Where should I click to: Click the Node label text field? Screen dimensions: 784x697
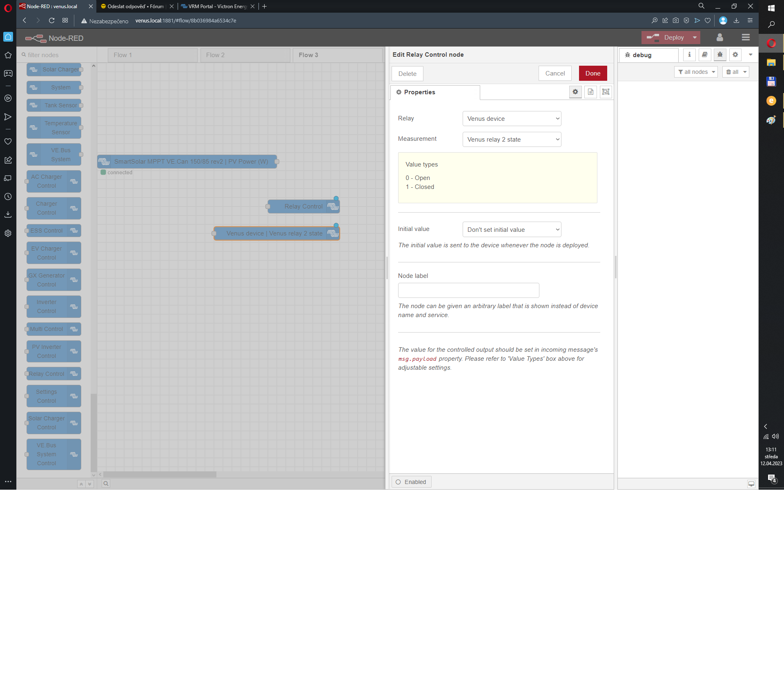pyautogui.click(x=468, y=290)
